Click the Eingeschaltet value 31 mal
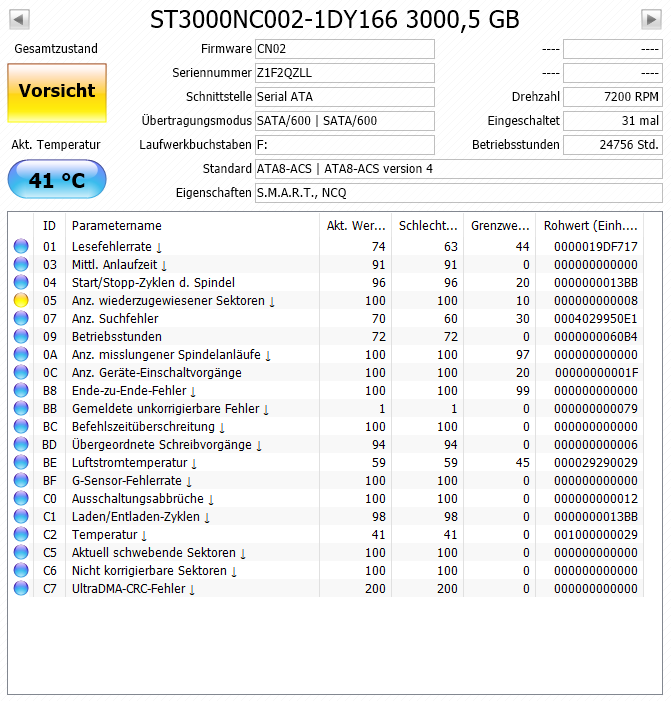 pyautogui.click(x=612, y=121)
